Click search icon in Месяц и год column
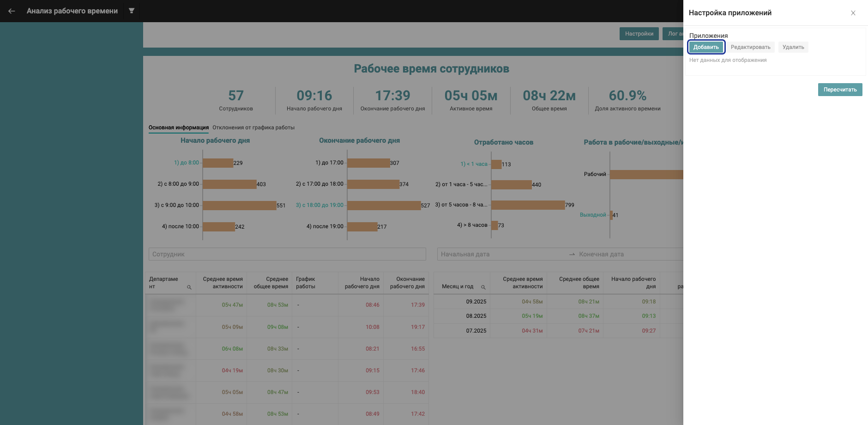This screenshot has height=425, width=868. (483, 287)
